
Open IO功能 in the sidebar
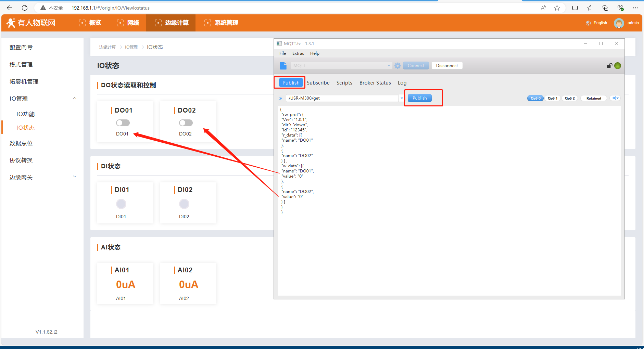click(26, 114)
